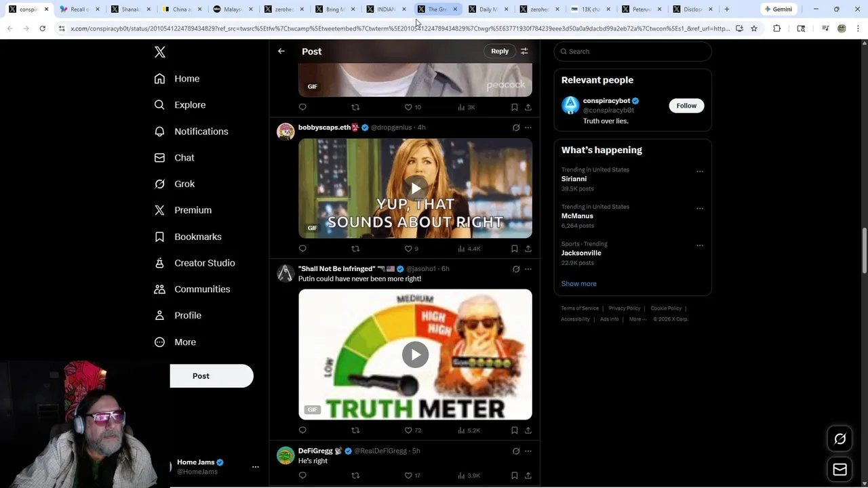Like the bobbyscaps.eth post with 9 likes
The width and height of the screenshot is (868, 488).
coord(412,249)
